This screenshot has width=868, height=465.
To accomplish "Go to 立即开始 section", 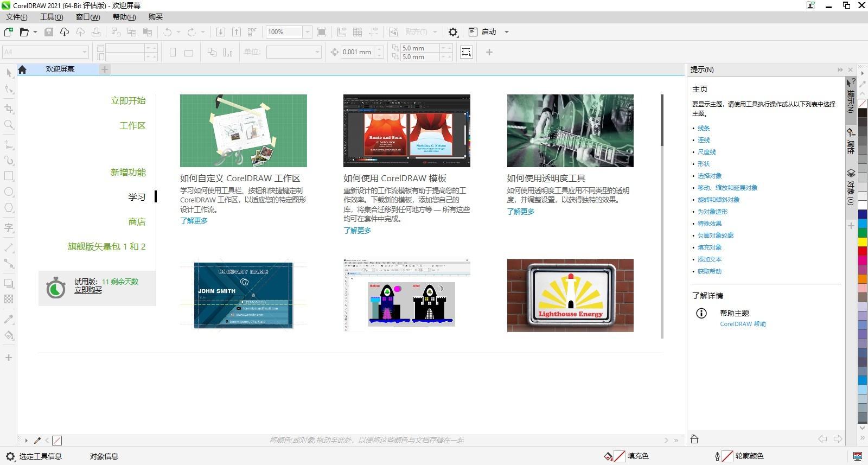I will coord(129,101).
